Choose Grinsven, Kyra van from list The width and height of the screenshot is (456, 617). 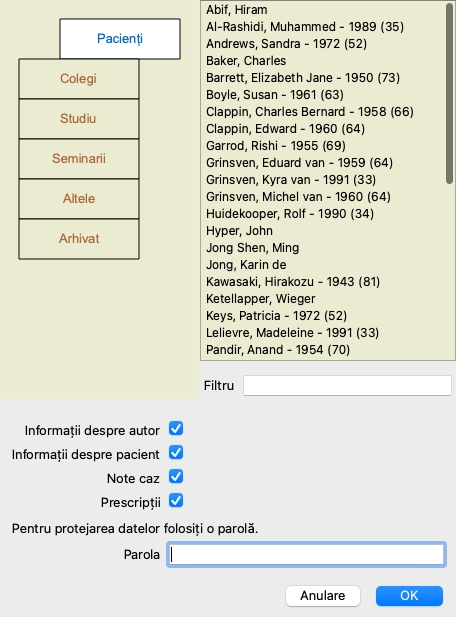(x=291, y=180)
